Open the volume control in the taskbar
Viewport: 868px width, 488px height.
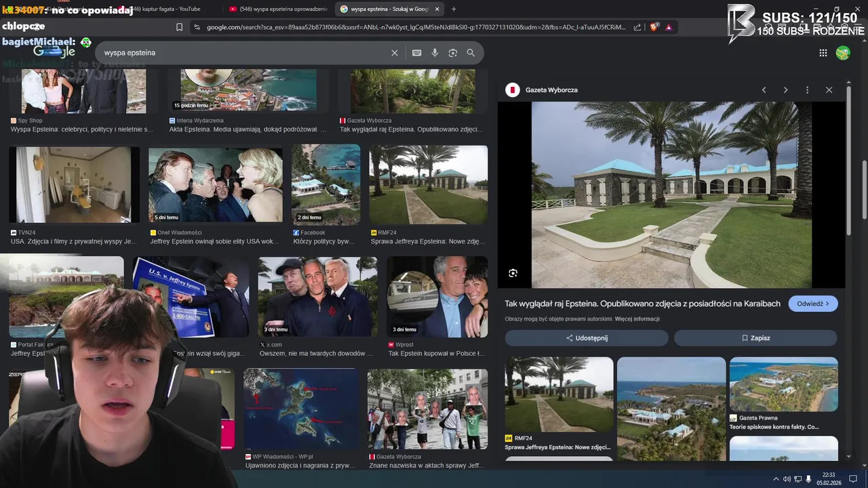click(x=787, y=479)
